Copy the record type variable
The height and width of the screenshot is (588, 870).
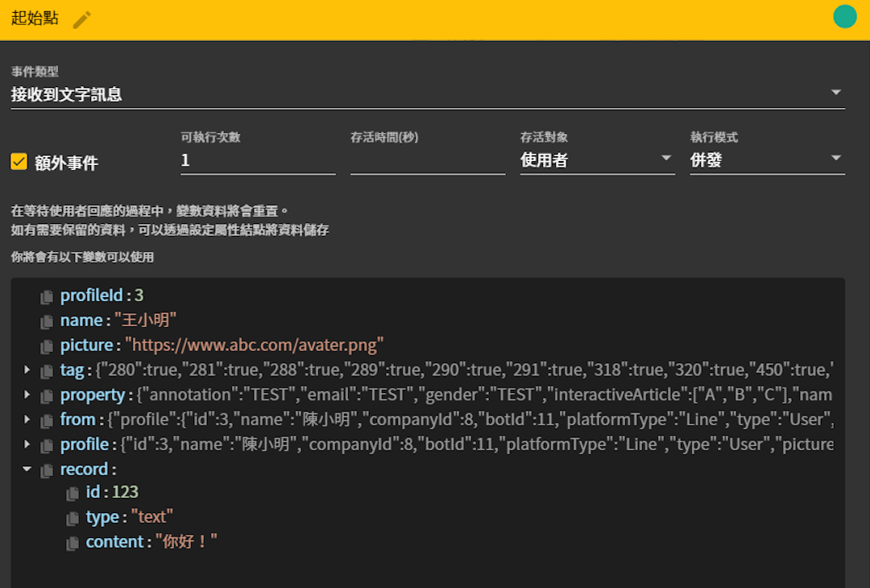72,519
